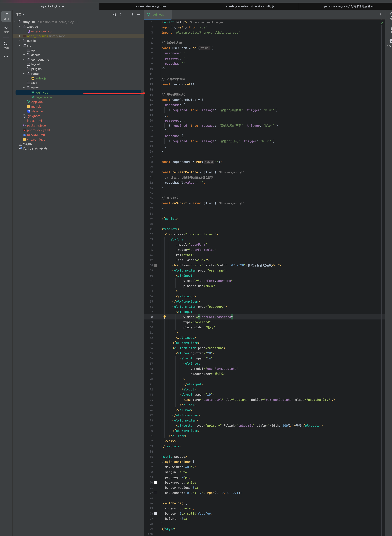Click the userForm.password text on line 58

tap(215, 317)
